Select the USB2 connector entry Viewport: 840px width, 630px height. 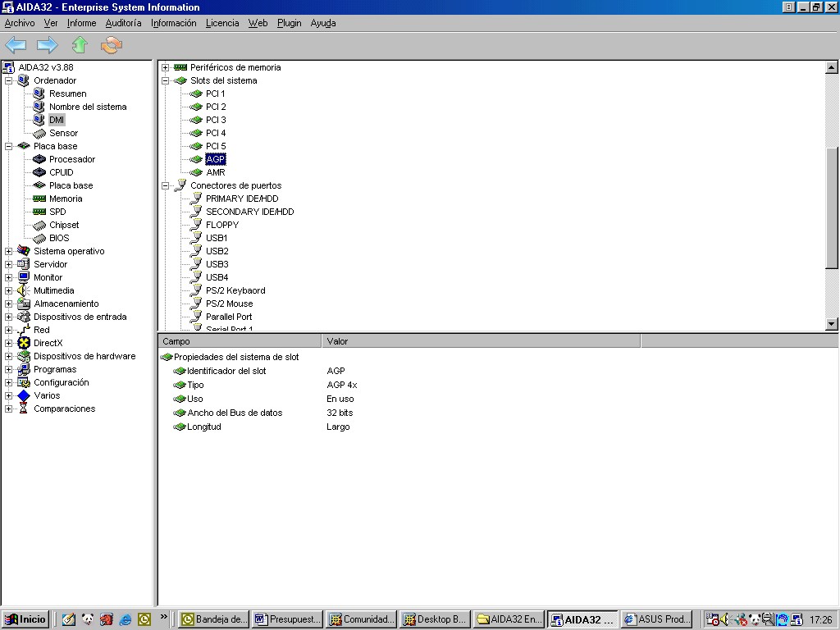217,251
